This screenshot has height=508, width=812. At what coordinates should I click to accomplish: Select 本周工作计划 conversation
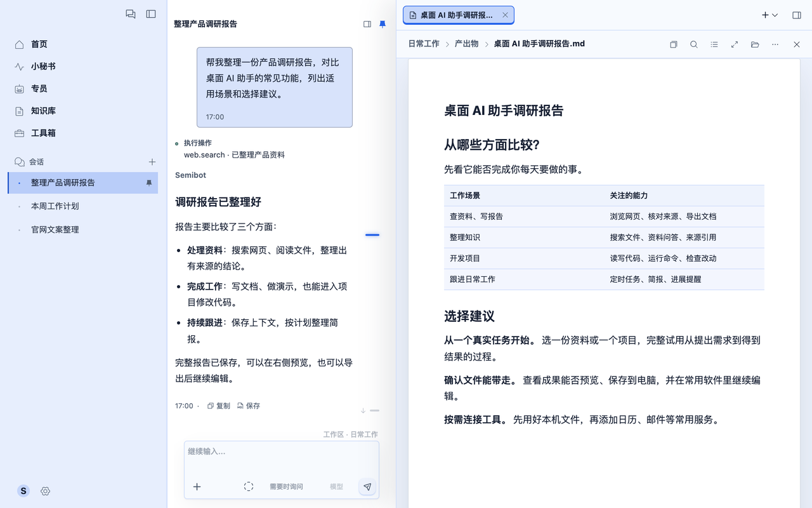[82, 206]
